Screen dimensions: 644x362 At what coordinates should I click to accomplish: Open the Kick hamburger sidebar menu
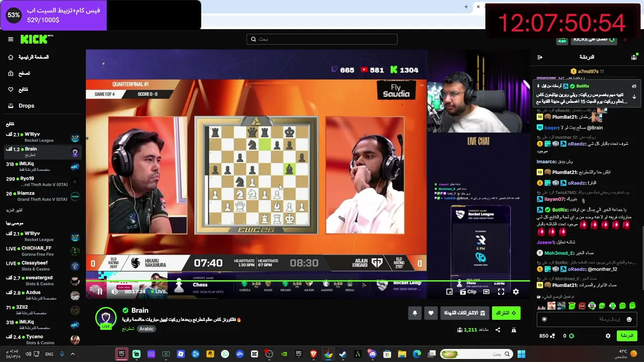[11, 39]
